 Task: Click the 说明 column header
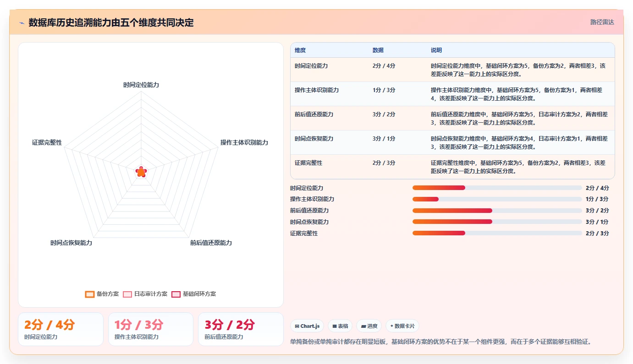pos(436,50)
